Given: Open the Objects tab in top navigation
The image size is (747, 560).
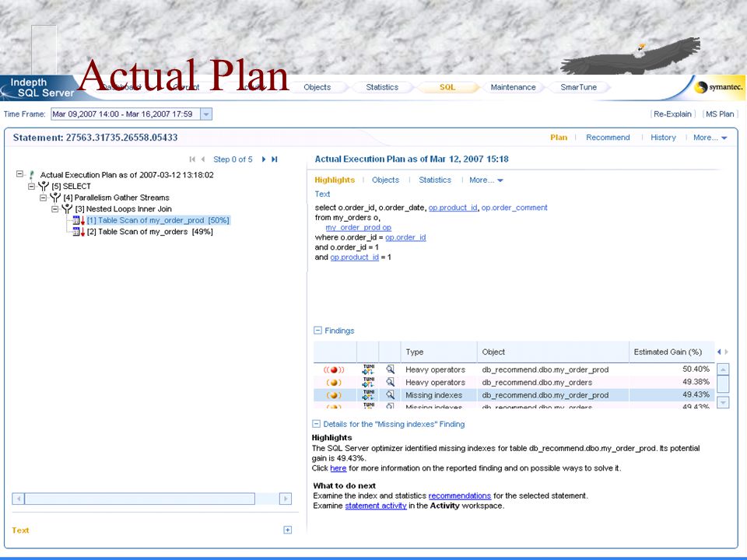Looking at the screenshot, I should pyautogui.click(x=317, y=87).
